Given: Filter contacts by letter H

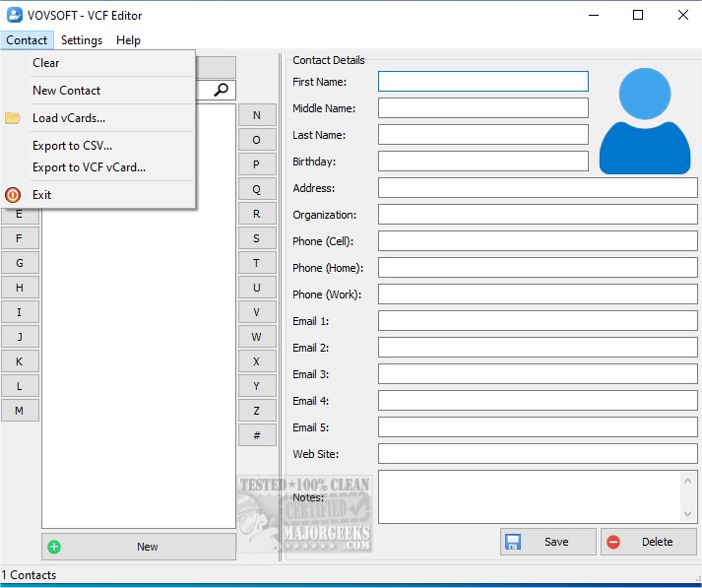Looking at the screenshot, I should (20, 288).
